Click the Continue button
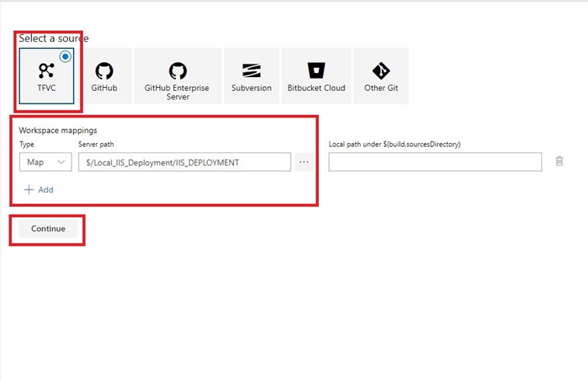Image resolution: width=588 pixels, height=381 pixels. 48,229
